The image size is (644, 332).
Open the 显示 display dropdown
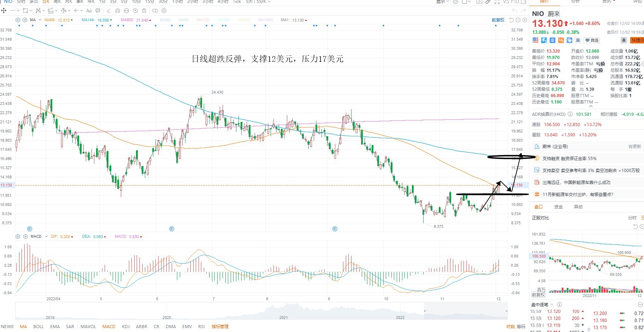click(443, 2)
